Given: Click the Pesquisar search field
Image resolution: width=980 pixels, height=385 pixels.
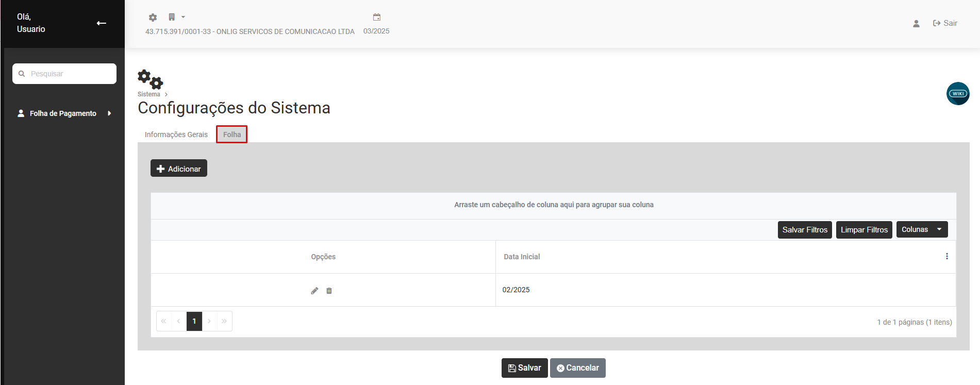Looking at the screenshot, I should tap(70, 74).
